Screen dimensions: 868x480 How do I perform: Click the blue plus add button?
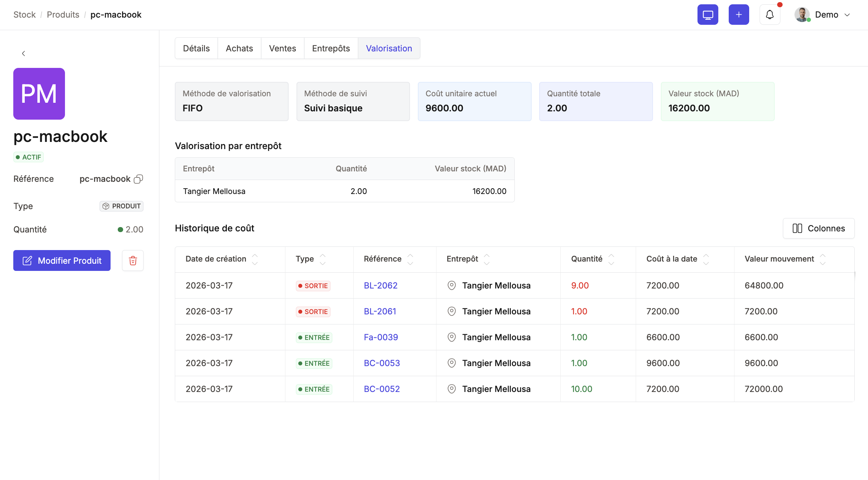739,15
